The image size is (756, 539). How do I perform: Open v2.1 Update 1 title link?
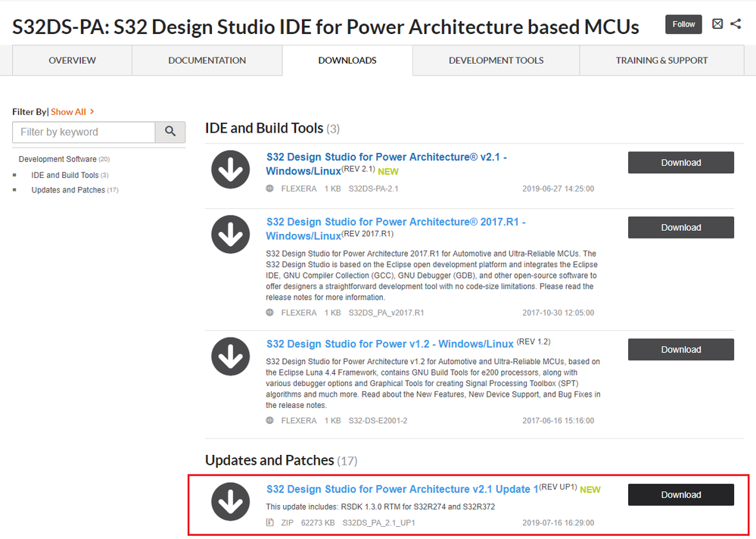(x=402, y=489)
